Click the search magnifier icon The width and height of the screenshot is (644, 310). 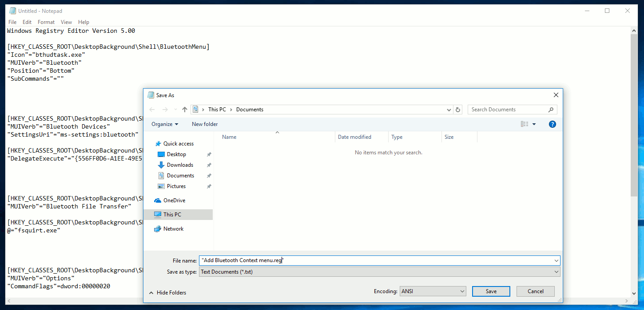pos(551,110)
